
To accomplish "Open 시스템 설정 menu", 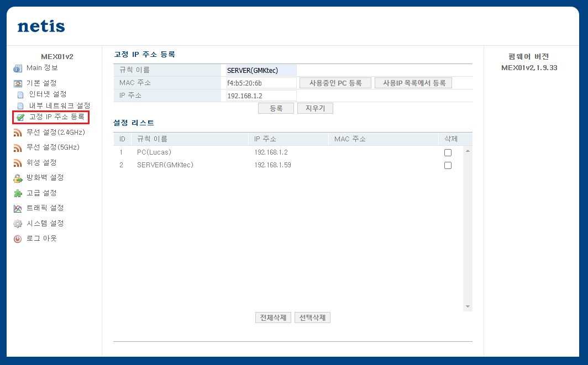I will click(x=45, y=223).
